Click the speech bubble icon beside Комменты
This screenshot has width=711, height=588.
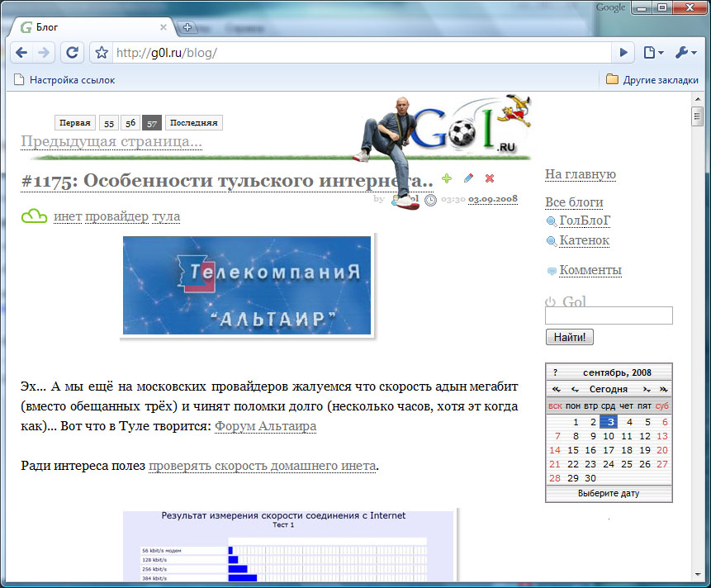click(552, 271)
